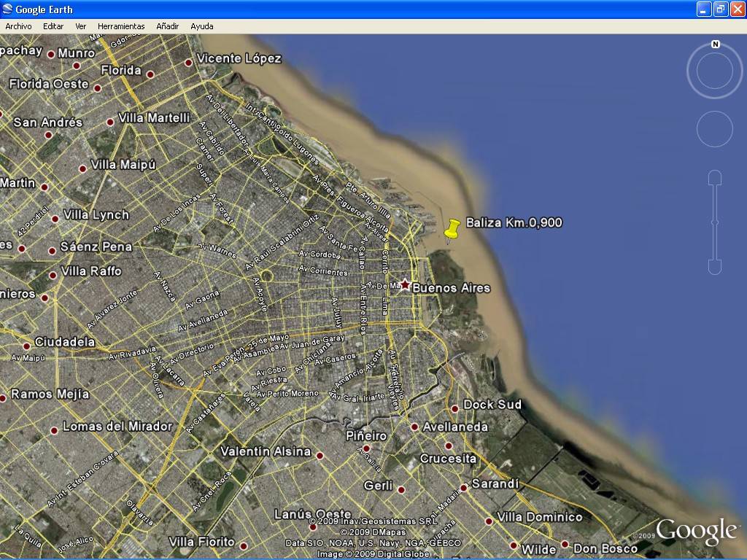Click the Villa Fiorito place dot
The image size is (747, 560).
(x=244, y=545)
